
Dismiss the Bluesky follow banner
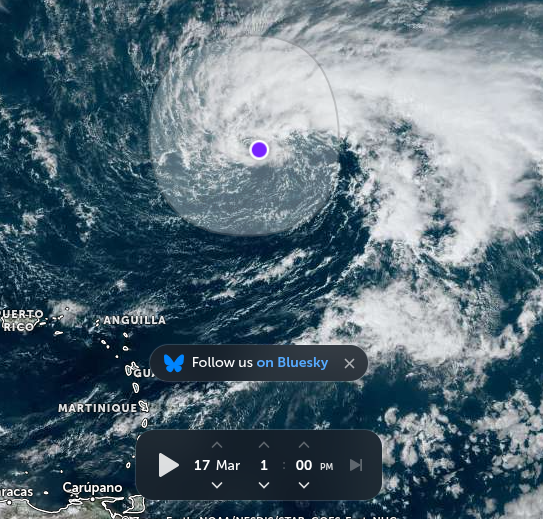pos(349,364)
